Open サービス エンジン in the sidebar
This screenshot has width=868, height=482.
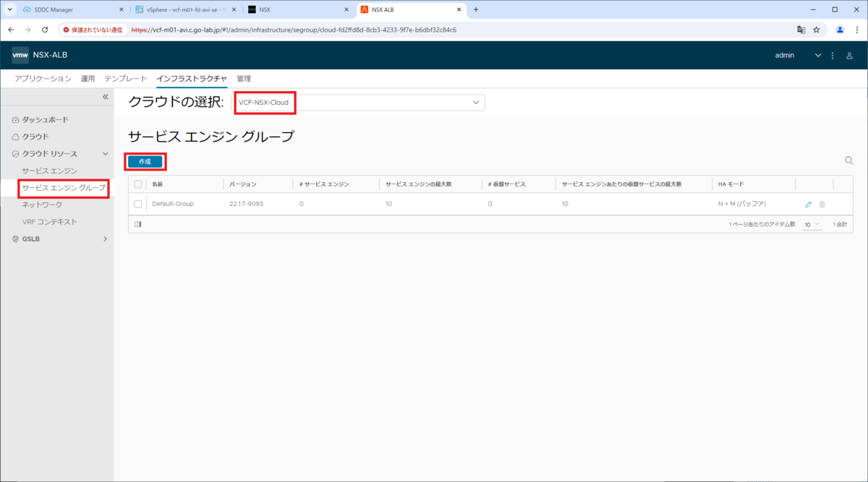tap(49, 171)
